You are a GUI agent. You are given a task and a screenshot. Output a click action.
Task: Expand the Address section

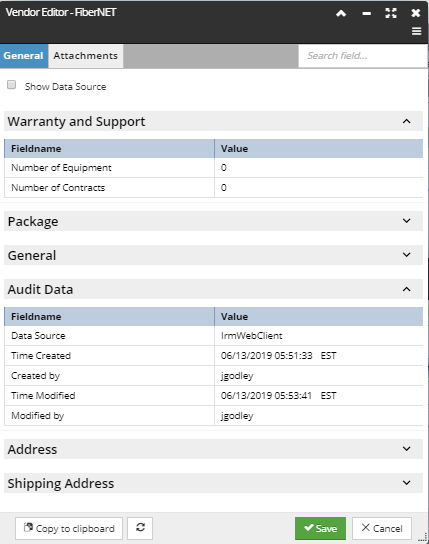click(406, 449)
